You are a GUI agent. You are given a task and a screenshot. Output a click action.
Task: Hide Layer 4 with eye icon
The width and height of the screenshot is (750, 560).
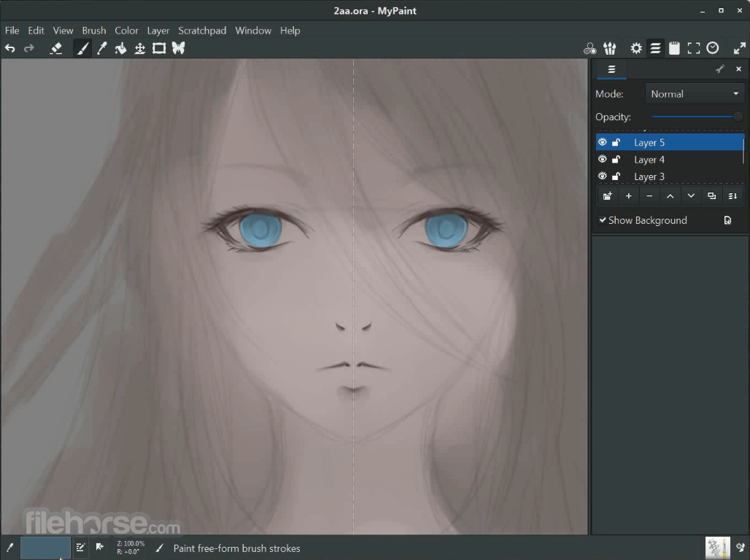[602, 159]
